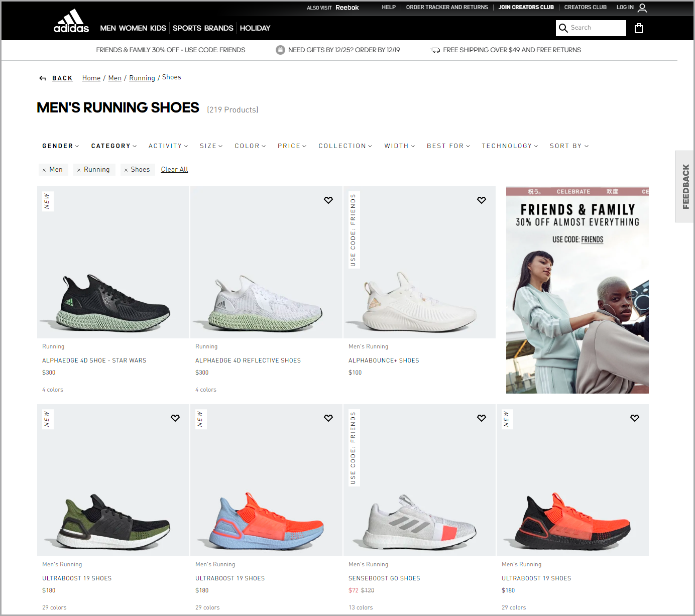This screenshot has width=695, height=616.
Task: Open the Sort By dropdown
Action: click(569, 146)
